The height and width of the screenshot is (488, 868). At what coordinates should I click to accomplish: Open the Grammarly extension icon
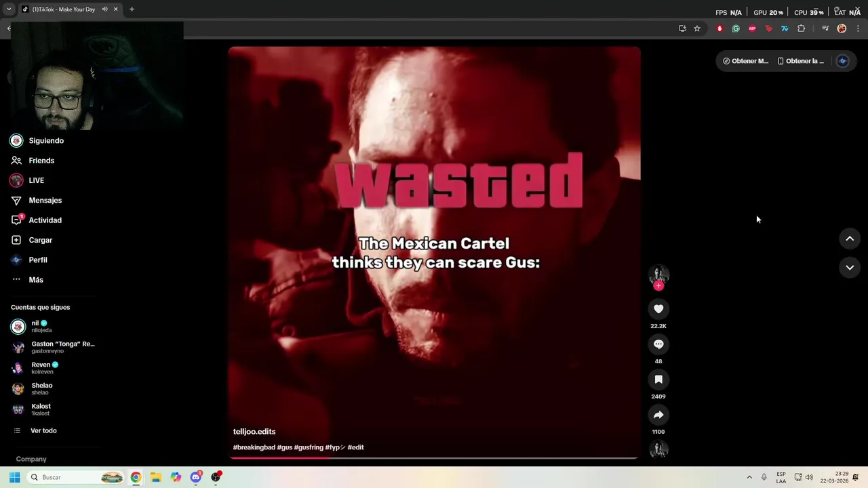pos(736,28)
